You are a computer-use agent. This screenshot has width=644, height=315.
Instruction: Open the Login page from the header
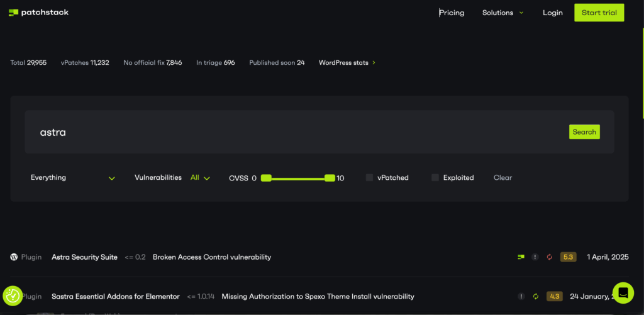tap(553, 13)
